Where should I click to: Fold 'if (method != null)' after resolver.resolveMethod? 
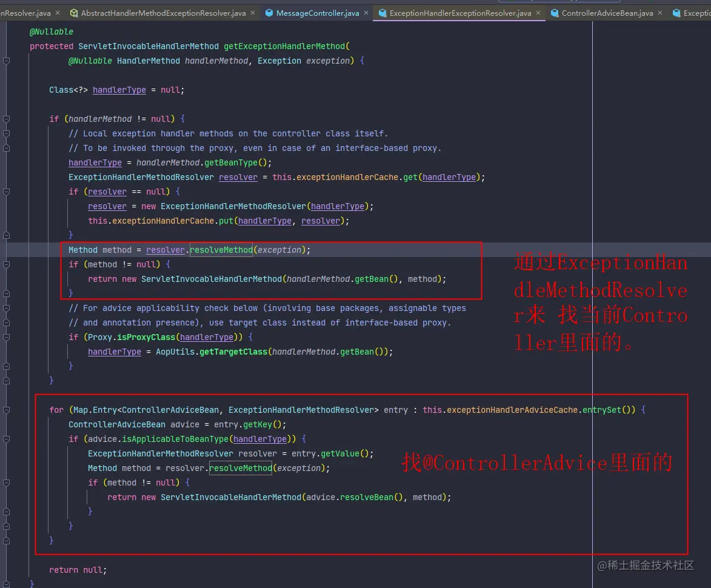(6, 264)
